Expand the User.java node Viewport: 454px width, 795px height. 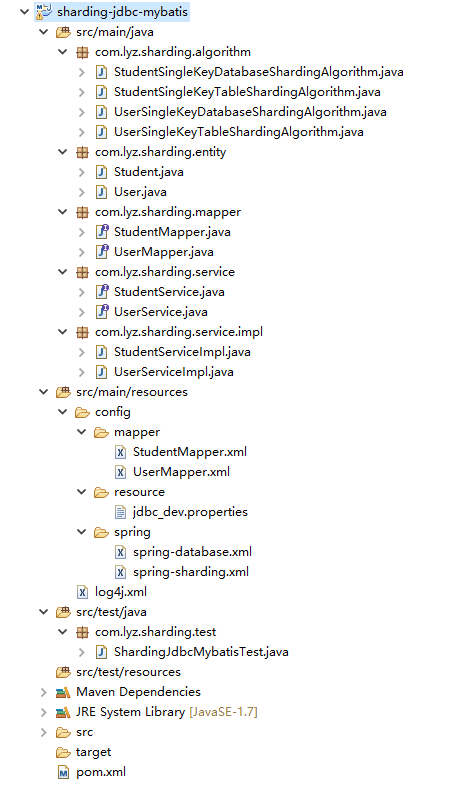[82, 192]
